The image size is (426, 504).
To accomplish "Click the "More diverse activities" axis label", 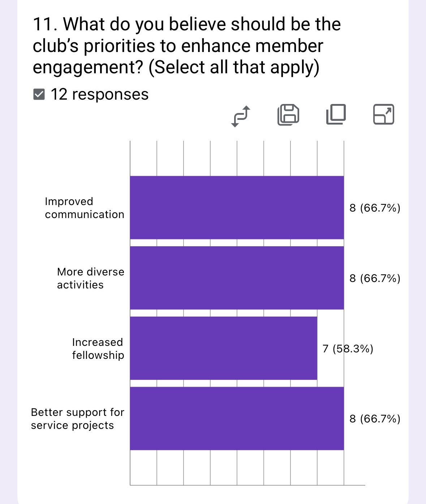I will (90, 278).
